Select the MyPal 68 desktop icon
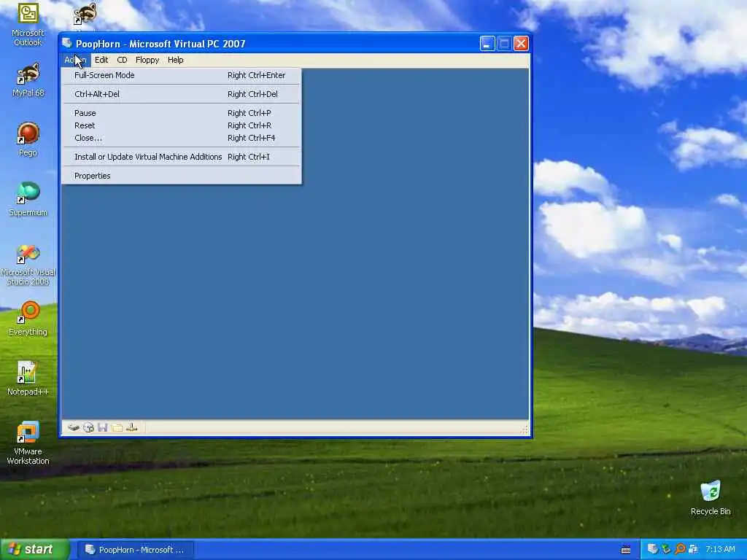 [28, 80]
